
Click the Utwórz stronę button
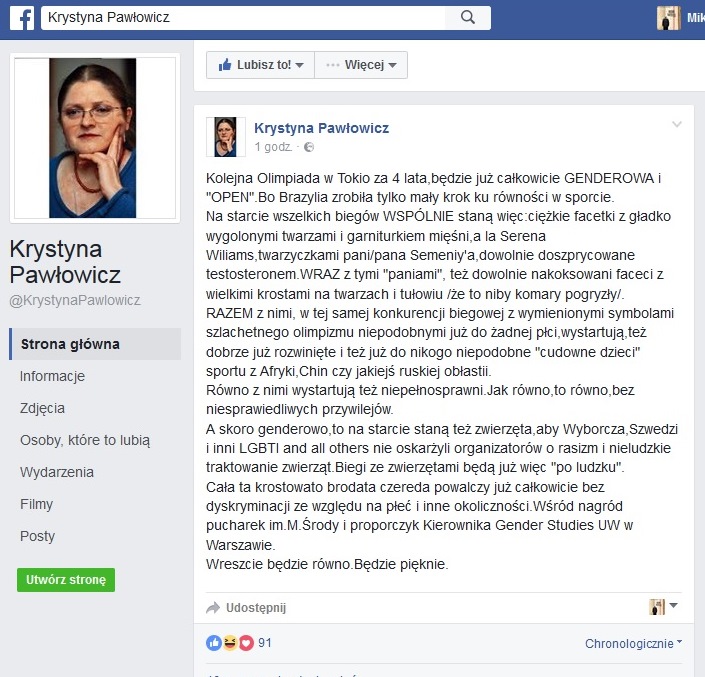click(x=66, y=580)
